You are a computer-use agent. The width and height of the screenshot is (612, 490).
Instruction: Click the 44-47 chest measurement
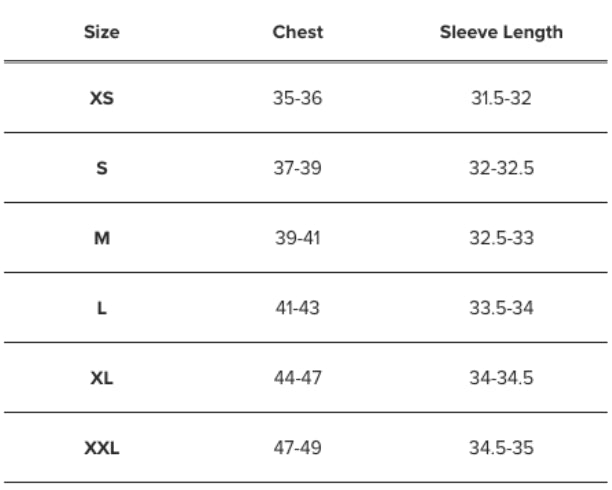(x=297, y=377)
